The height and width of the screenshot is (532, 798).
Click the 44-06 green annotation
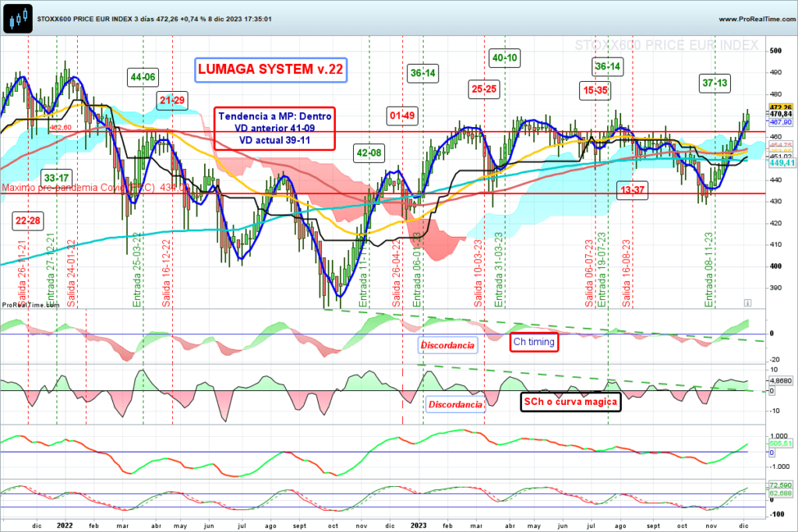[x=143, y=77]
